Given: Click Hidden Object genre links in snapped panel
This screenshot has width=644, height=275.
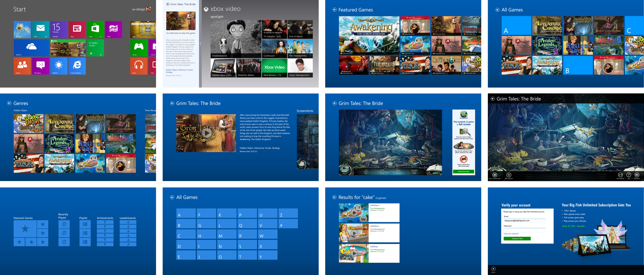Looking at the screenshot, I should [x=180, y=71].
